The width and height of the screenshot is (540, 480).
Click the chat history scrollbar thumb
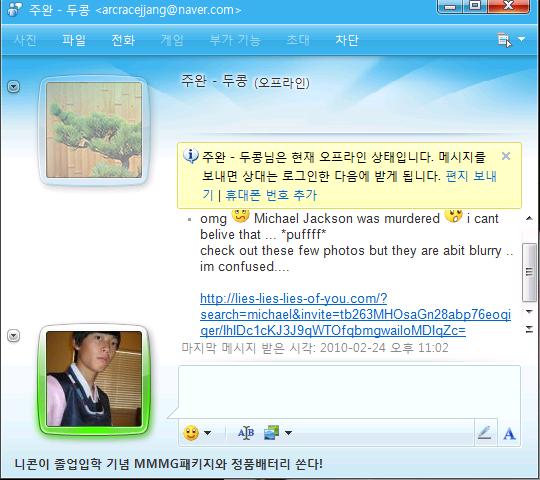pyautogui.click(x=529, y=272)
